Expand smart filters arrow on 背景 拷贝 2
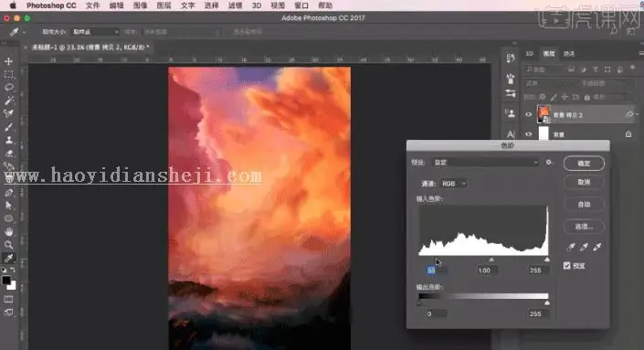 [637, 114]
